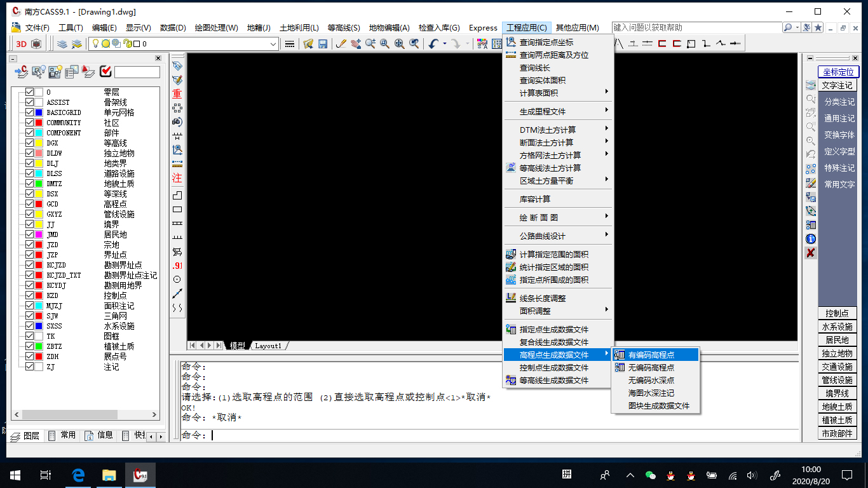This screenshot has height=488, width=868.
Task: Click the checkmark icon in layer panel toolbar
Action: pos(105,71)
